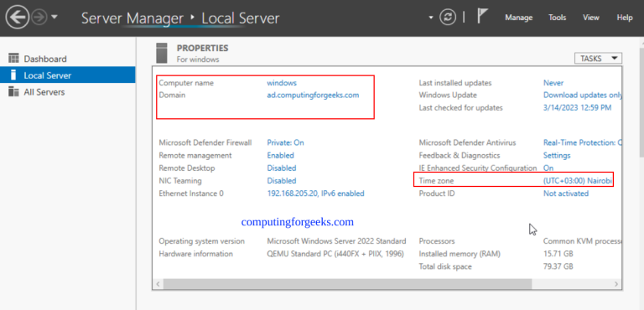The height and width of the screenshot is (310, 644).
Task: Click Real-Time Protection antivirus link
Action: [583, 142]
